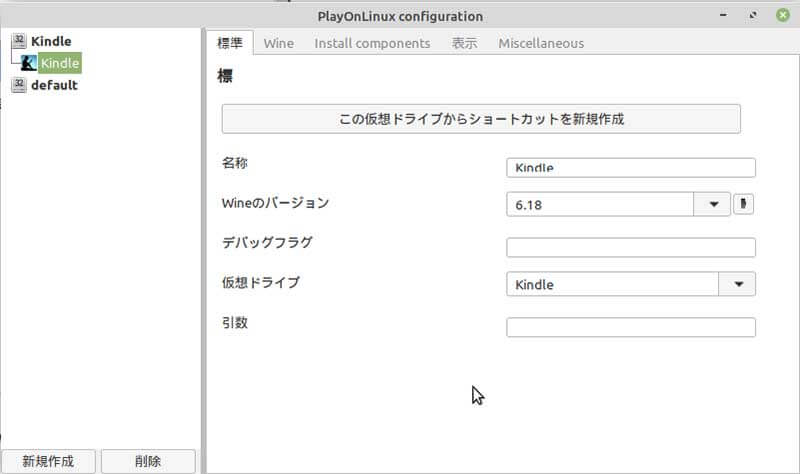Focus the 名称 text field
This screenshot has width=800, height=474.
point(631,167)
